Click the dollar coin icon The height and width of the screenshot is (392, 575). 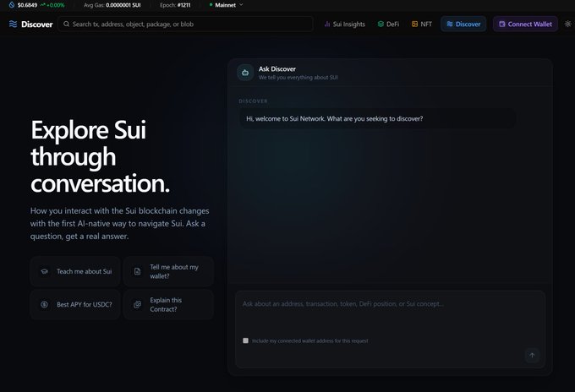[44, 304]
